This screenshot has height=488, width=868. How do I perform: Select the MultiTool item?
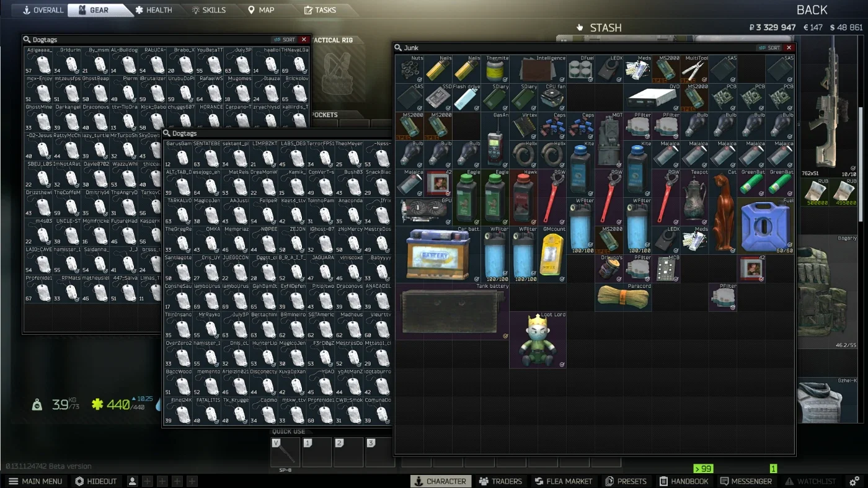tap(695, 69)
